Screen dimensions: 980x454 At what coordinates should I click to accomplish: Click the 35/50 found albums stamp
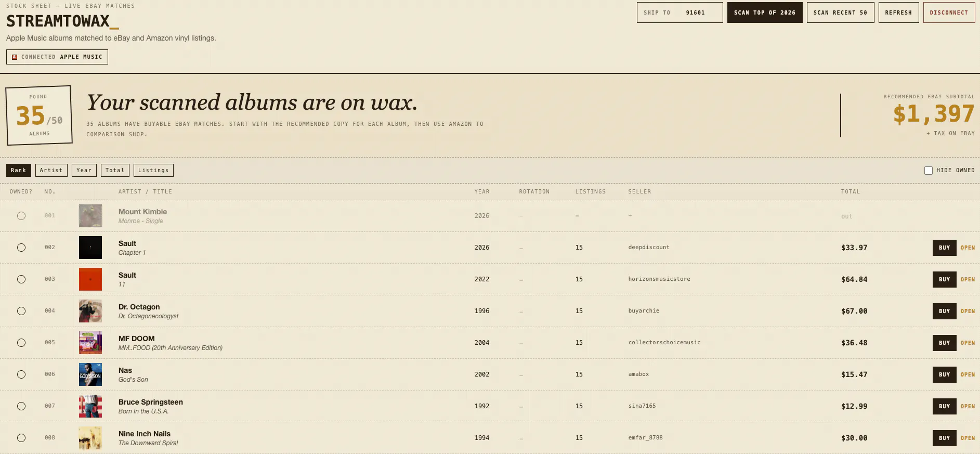[x=39, y=115]
